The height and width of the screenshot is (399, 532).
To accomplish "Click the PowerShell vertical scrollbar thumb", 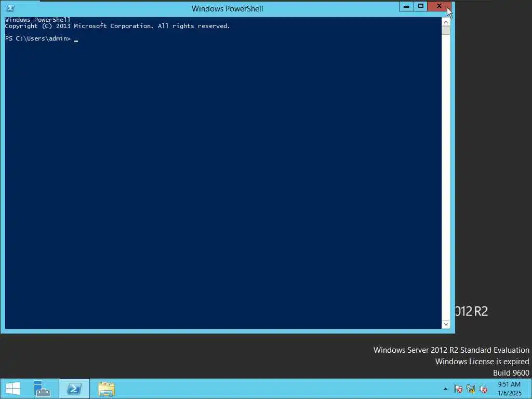I will tap(446, 31).
